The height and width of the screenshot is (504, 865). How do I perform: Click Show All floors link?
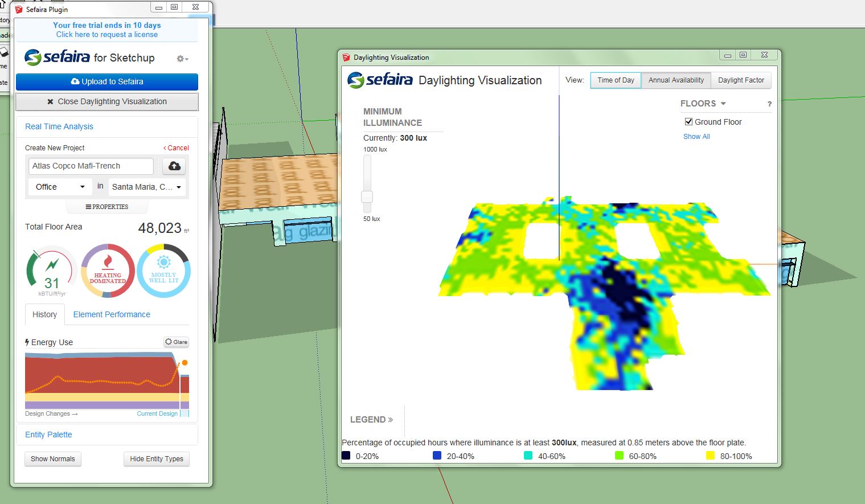click(696, 137)
